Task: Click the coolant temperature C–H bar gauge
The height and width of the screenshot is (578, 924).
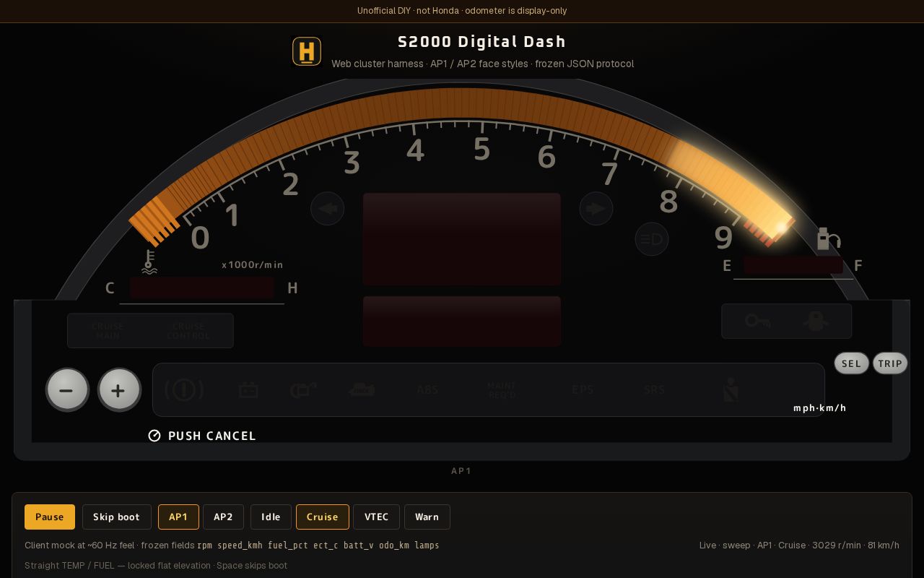Action: 202,288
